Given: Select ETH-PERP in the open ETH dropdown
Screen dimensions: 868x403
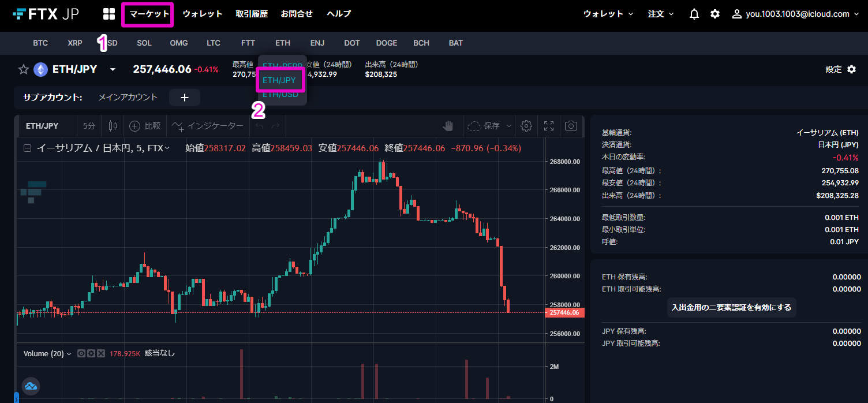Looking at the screenshot, I should coord(282,66).
